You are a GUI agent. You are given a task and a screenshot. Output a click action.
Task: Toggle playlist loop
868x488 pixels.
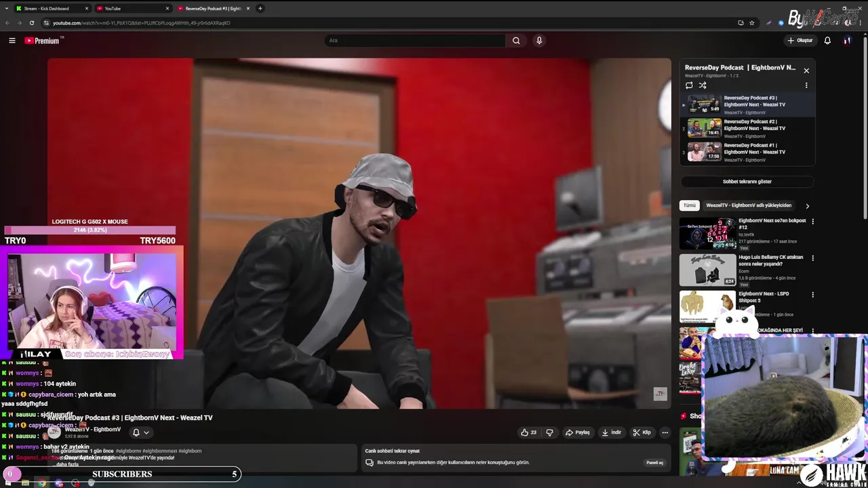pyautogui.click(x=689, y=85)
